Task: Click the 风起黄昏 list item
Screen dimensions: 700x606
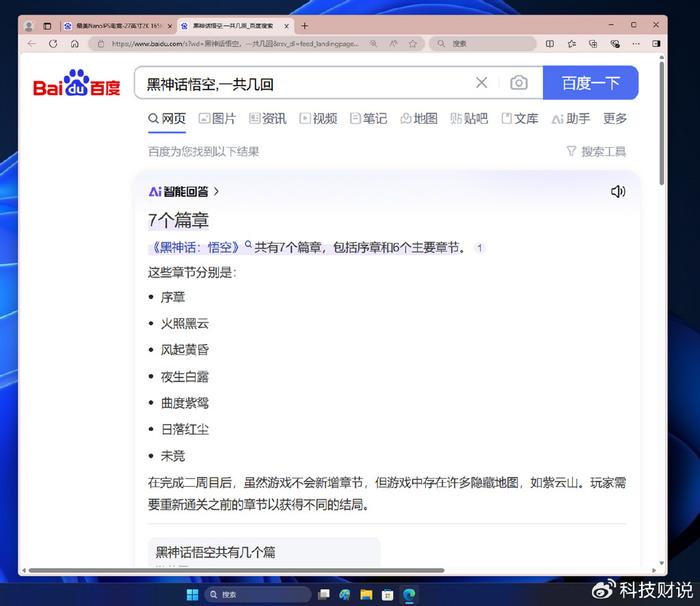Action: point(185,350)
